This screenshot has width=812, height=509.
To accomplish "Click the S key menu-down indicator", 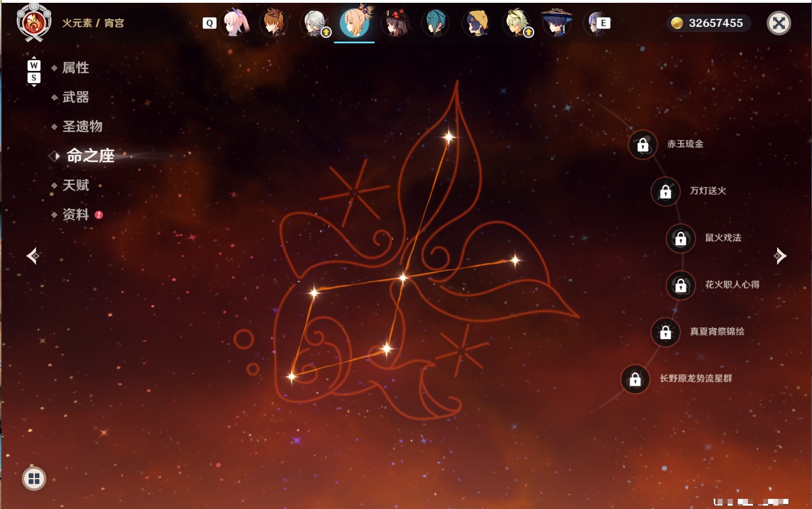I will click(x=34, y=78).
